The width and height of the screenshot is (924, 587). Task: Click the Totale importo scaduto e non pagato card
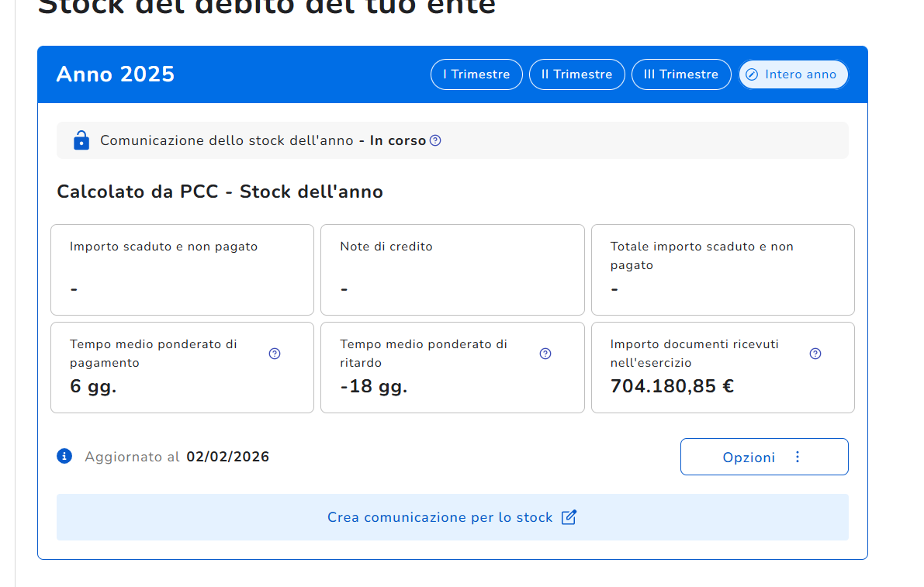coord(722,269)
